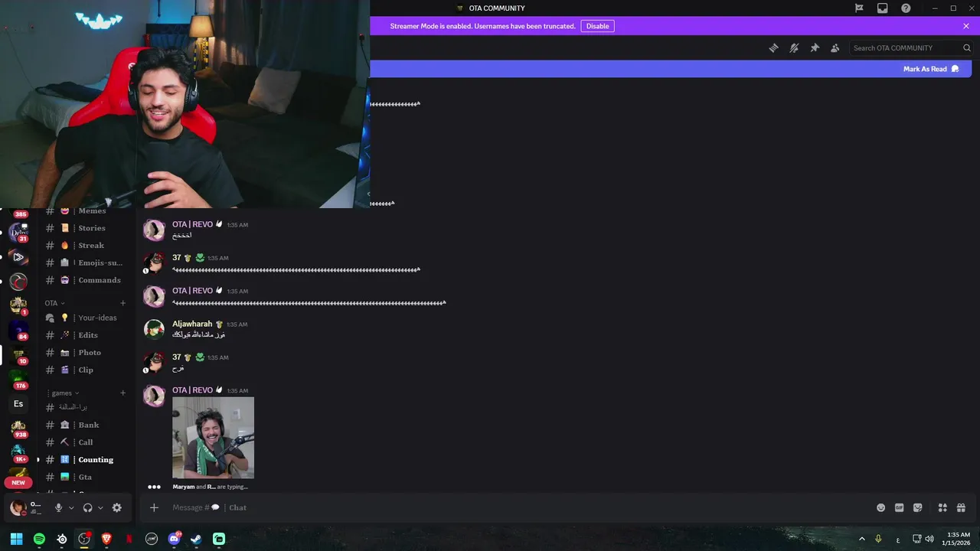The height and width of the screenshot is (551, 980).
Task: Open the user profile panel avatar
Action: coord(17,507)
